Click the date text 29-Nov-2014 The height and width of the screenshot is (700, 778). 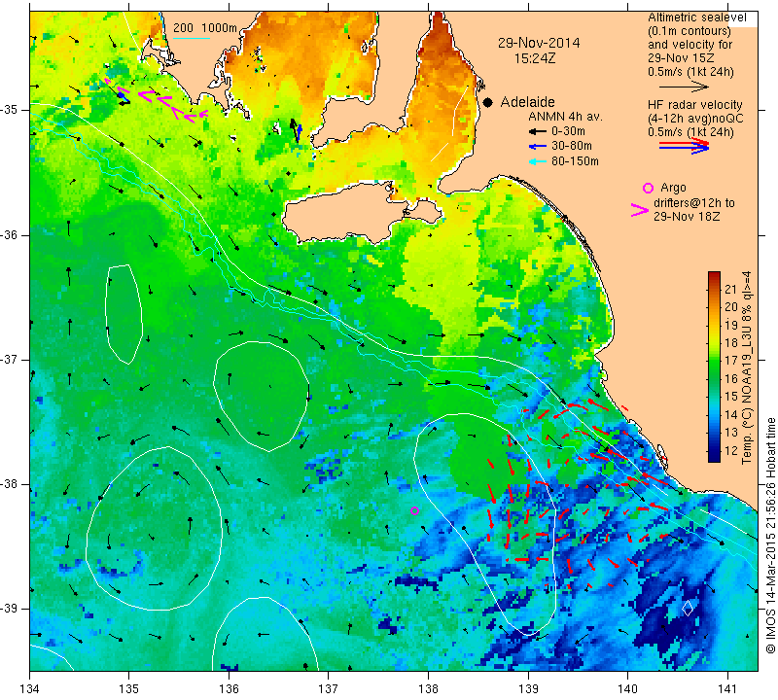click(539, 43)
